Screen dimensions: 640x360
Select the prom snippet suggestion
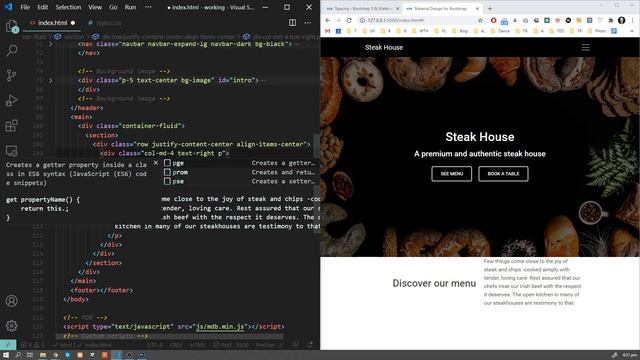coord(240,172)
